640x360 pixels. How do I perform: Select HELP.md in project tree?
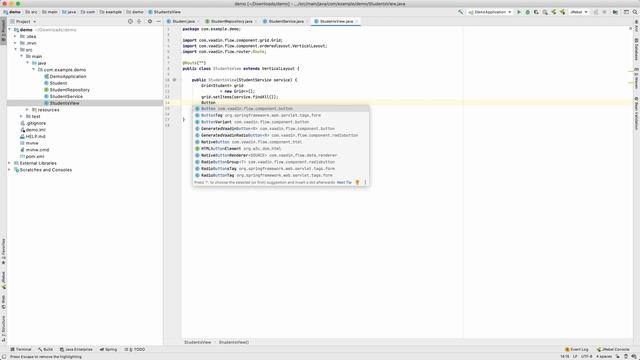pos(35,136)
